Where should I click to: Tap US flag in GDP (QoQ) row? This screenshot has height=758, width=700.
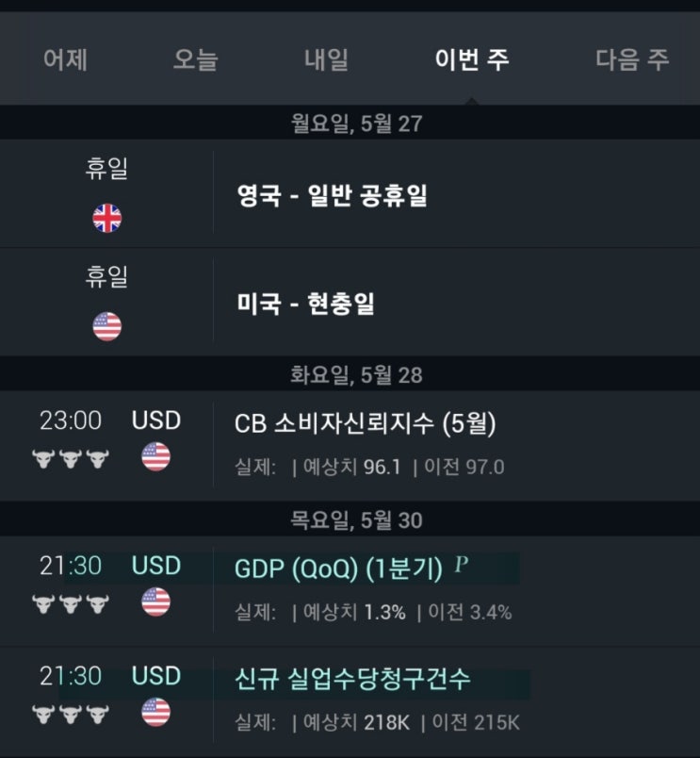pyautogui.click(x=155, y=601)
